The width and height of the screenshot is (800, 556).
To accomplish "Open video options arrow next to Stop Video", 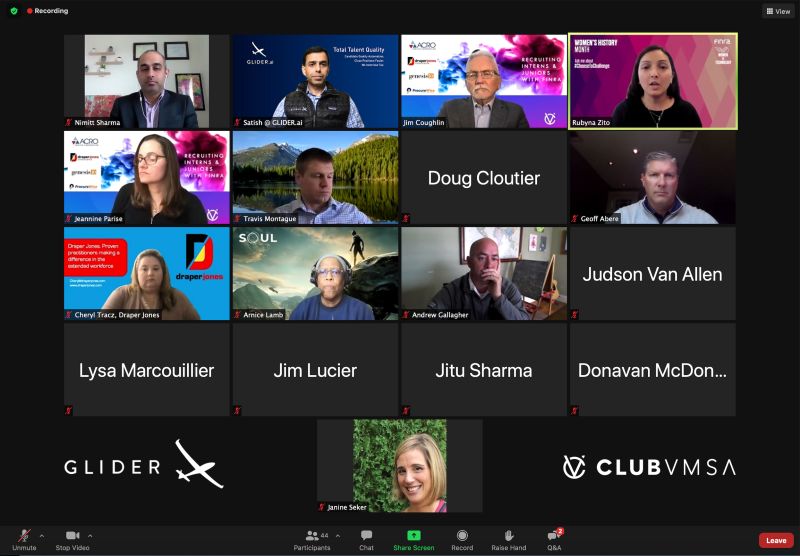I will pos(90,536).
